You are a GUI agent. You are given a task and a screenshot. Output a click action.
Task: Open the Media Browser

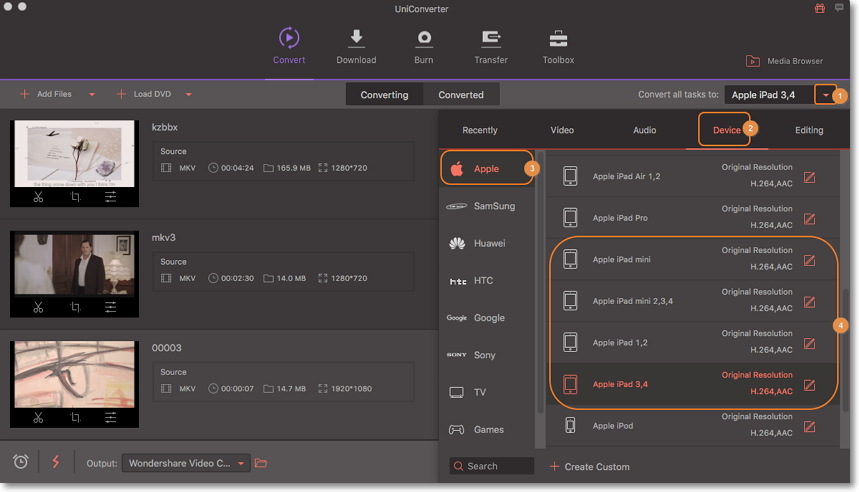784,61
